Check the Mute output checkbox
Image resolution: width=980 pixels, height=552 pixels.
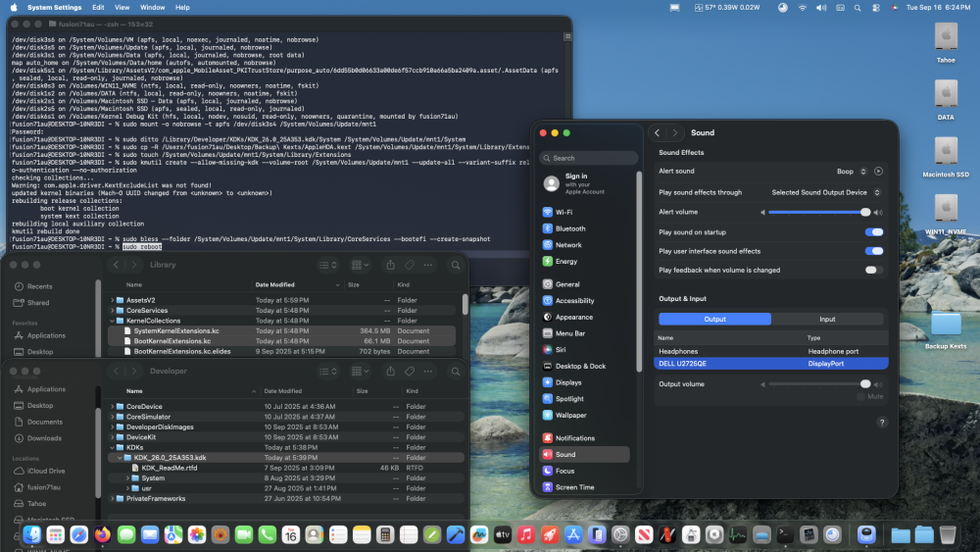(x=861, y=397)
